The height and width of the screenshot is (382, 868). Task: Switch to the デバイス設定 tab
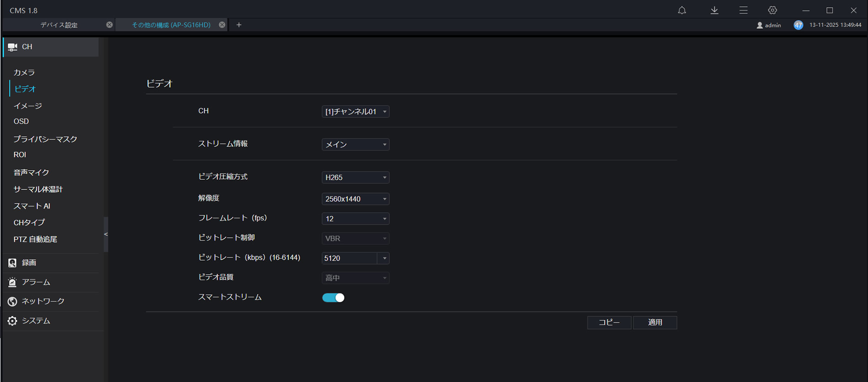59,25
